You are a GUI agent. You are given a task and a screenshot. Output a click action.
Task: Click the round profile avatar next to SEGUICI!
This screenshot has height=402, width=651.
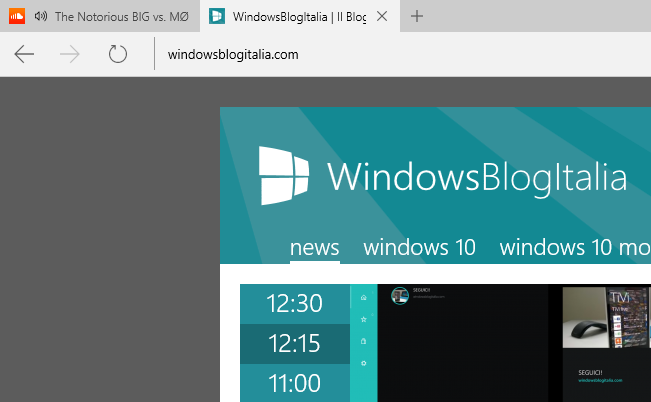click(x=400, y=296)
